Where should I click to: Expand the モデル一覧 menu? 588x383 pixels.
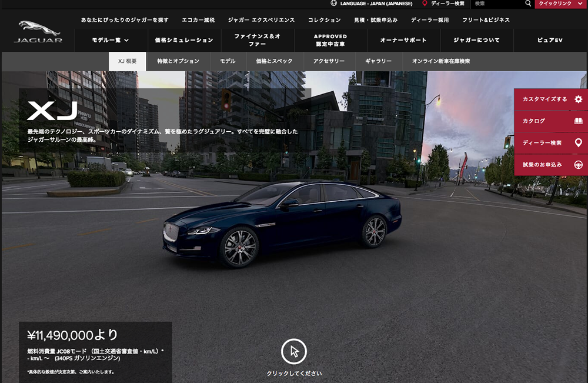pos(111,40)
